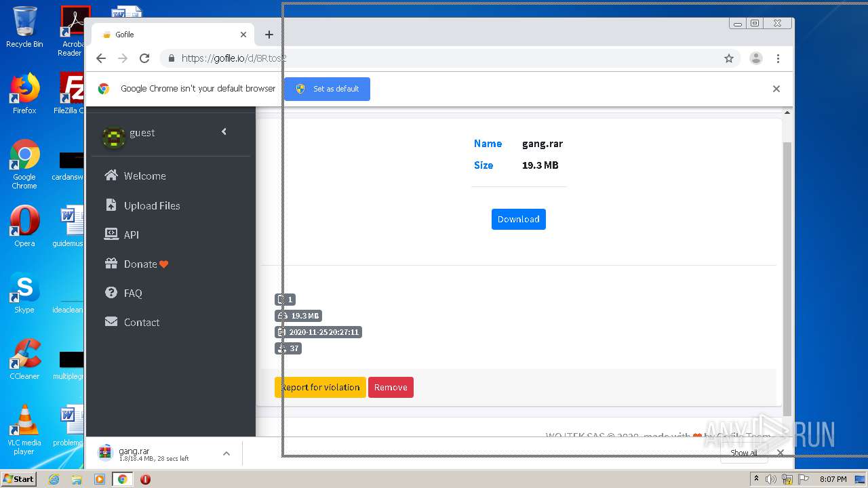Bookmark this page with the star icon

(729, 58)
